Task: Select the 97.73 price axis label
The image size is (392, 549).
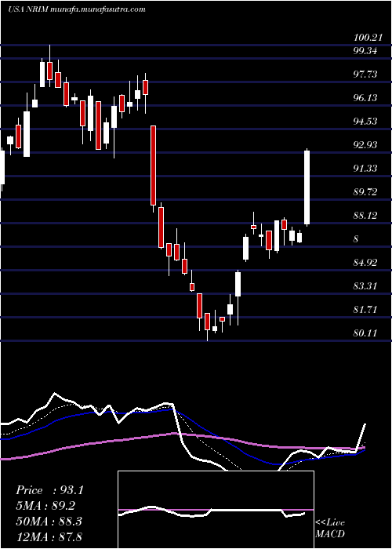Action: click(x=365, y=75)
